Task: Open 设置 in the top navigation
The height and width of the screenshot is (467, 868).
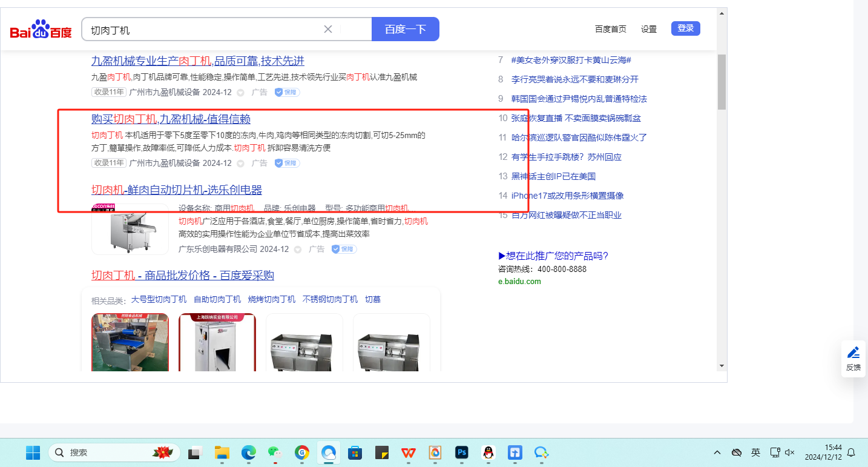Action: (649, 29)
